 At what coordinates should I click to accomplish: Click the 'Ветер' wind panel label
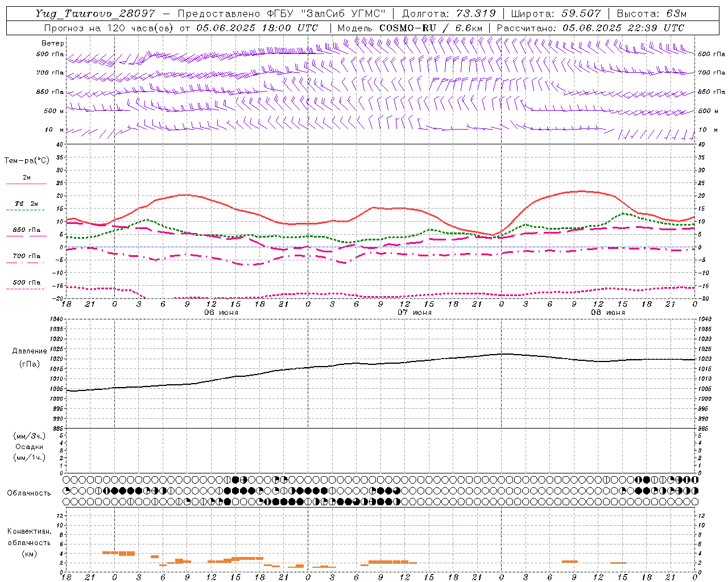tap(53, 43)
